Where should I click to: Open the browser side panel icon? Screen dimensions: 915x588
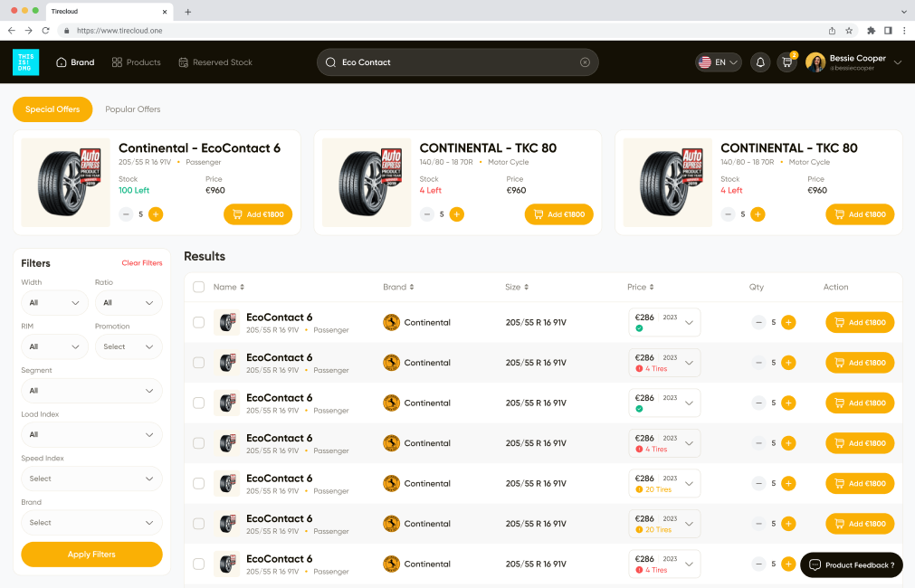coord(888,31)
